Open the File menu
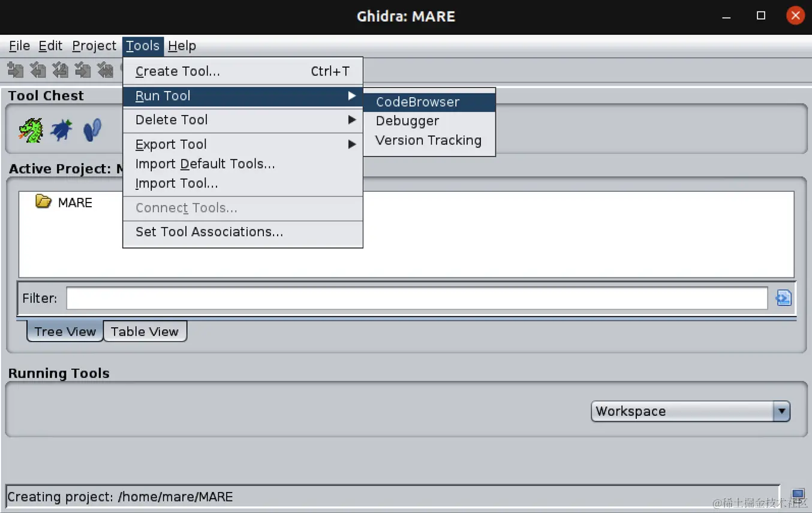 click(19, 46)
